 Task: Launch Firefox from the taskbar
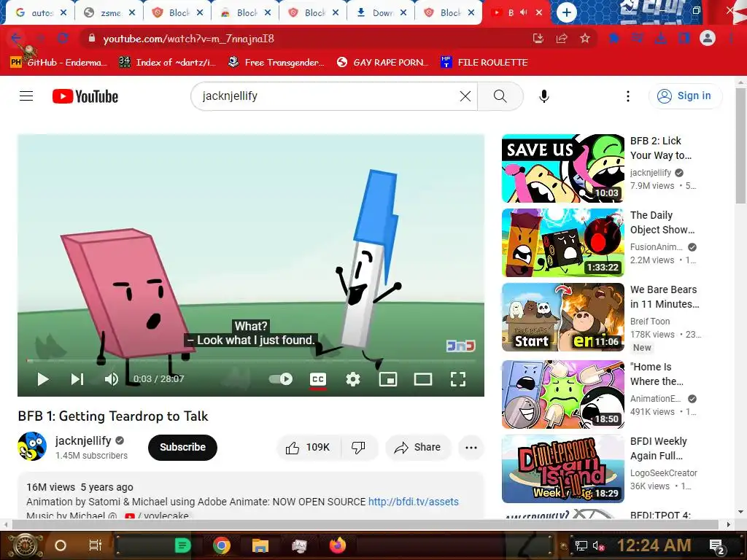click(x=337, y=545)
